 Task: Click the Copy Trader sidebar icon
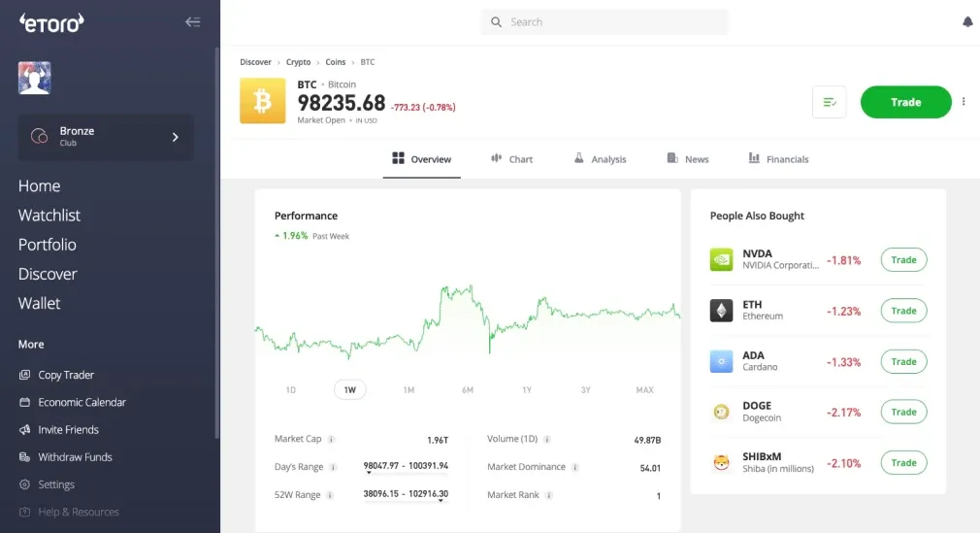[x=25, y=375]
